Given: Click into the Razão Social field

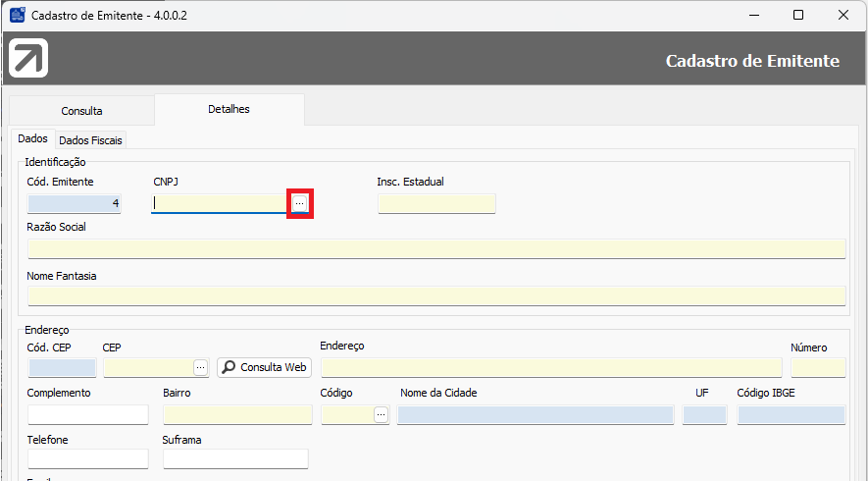Looking at the screenshot, I should click(436, 248).
